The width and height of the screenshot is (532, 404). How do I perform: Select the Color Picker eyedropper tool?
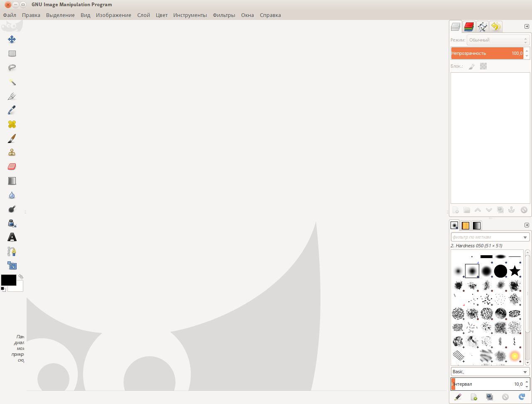12,110
